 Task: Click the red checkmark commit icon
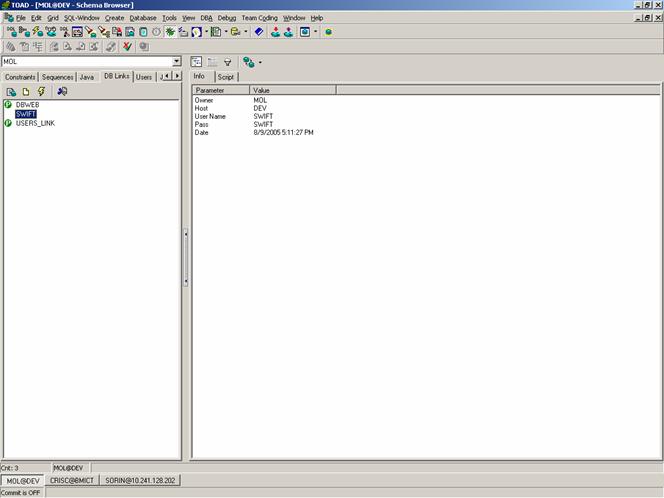coord(127,46)
